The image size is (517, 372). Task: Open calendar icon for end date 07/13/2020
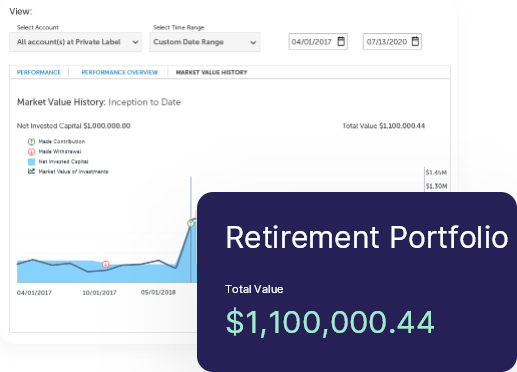coord(415,41)
